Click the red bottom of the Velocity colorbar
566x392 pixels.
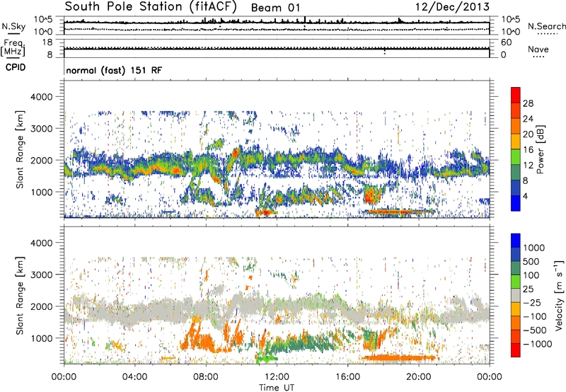click(x=516, y=350)
